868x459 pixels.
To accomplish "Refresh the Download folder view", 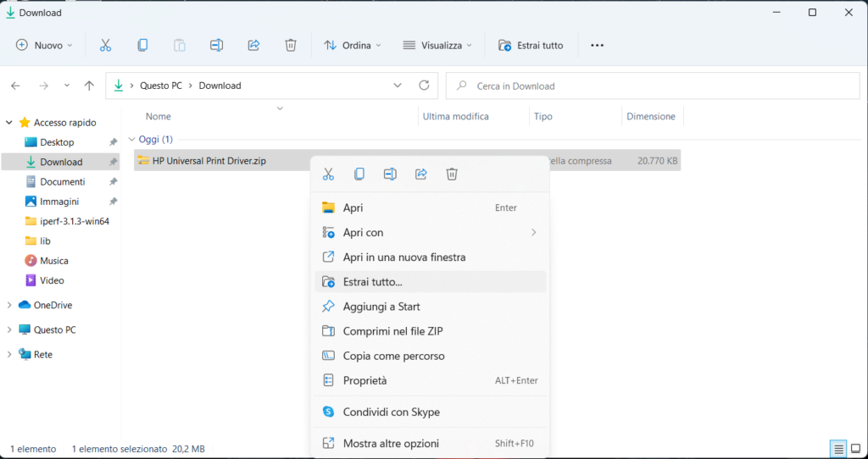I will tap(424, 86).
